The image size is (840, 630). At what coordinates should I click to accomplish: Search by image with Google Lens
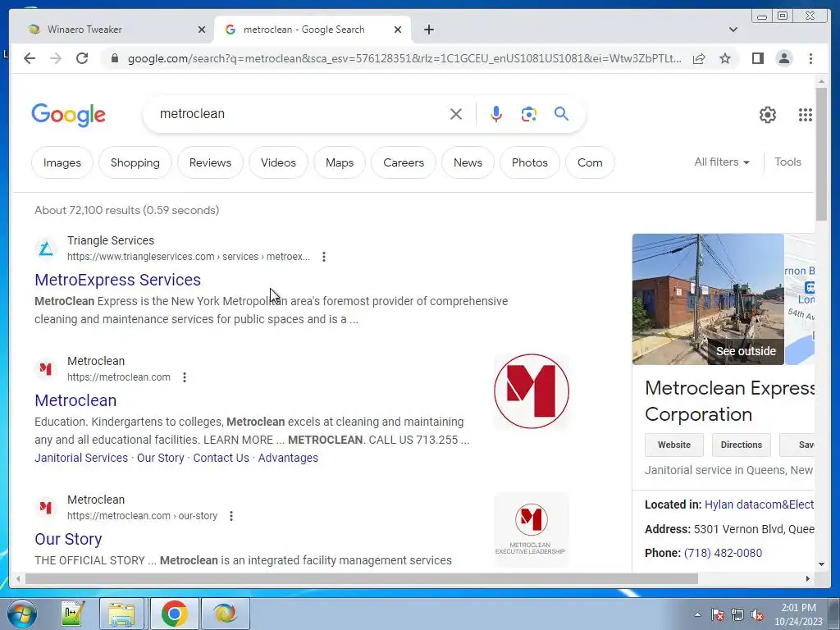coord(529,114)
